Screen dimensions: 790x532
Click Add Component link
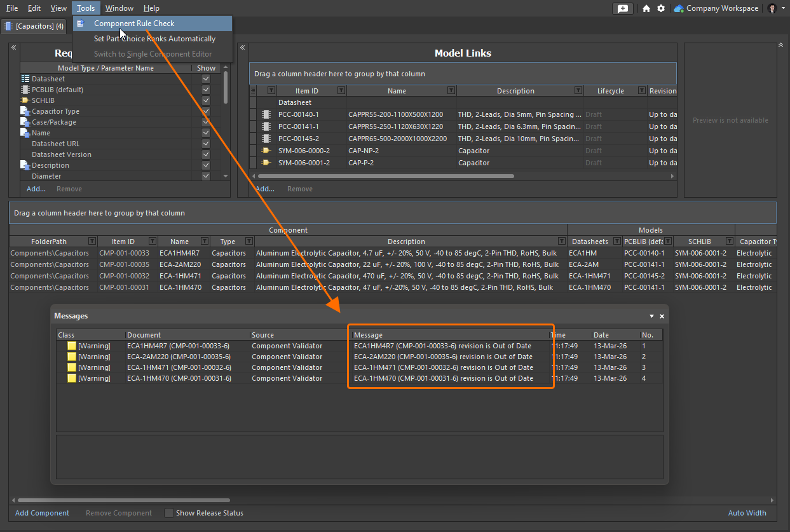[42, 513]
